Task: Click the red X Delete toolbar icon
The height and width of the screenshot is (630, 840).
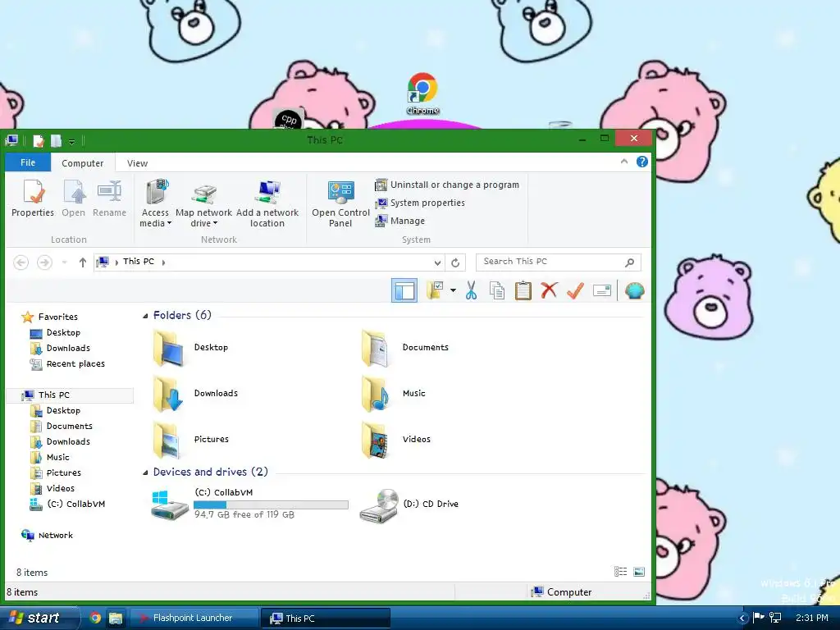Action: pos(549,291)
